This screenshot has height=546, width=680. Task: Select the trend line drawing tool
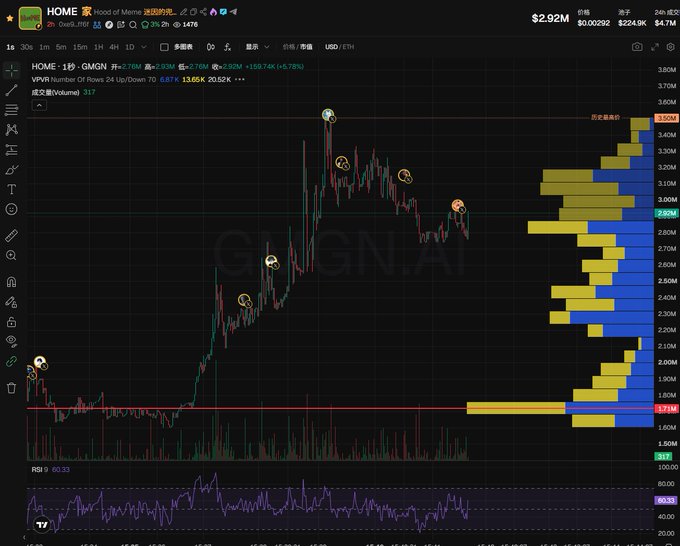12,90
